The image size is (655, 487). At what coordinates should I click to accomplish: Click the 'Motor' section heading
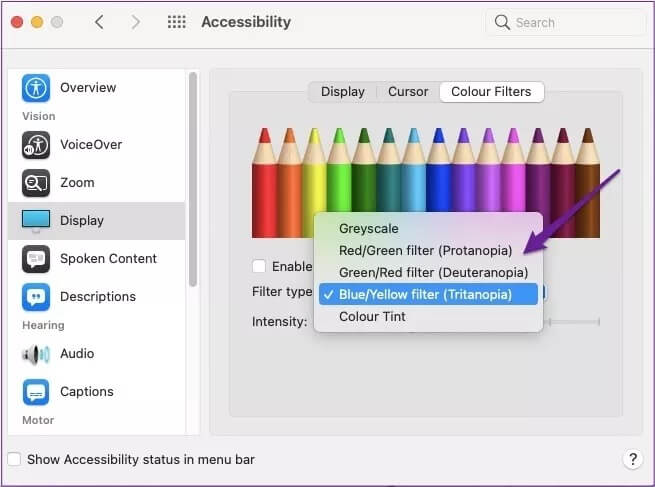38,420
